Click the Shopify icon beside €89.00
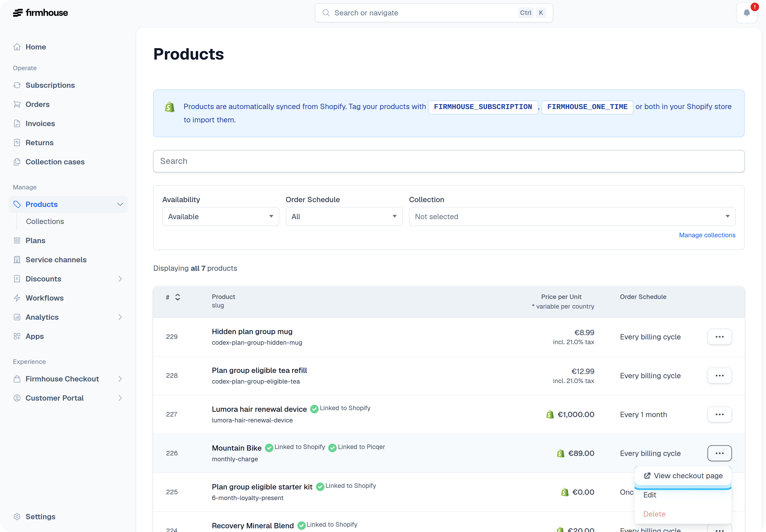This screenshot has height=532, width=766. (x=561, y=453)
